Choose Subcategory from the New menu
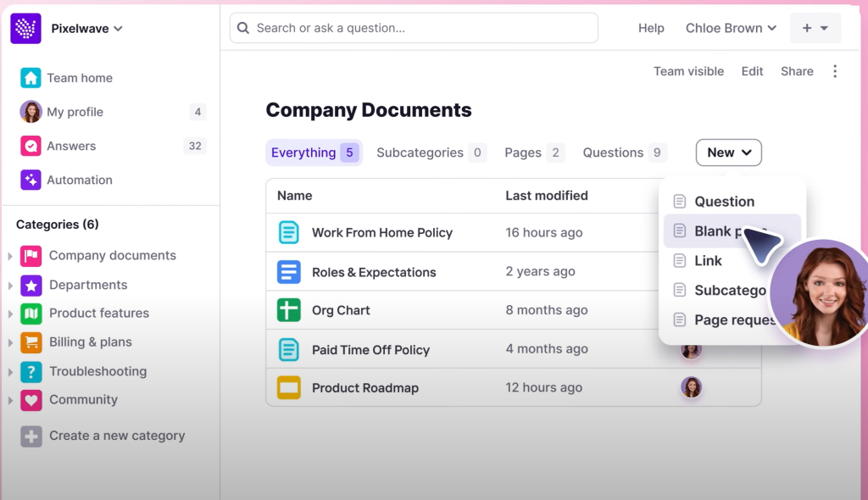The image size is (868, 500). 720,290
